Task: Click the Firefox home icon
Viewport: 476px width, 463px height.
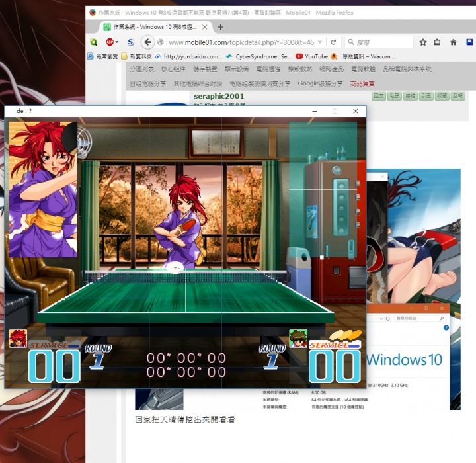Action: click(x=454, y=42)
